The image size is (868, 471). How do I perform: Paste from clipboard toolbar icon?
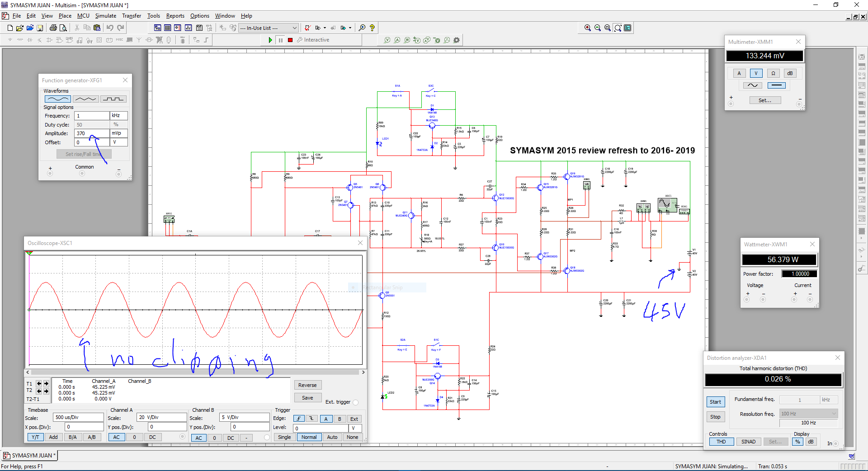97,28
